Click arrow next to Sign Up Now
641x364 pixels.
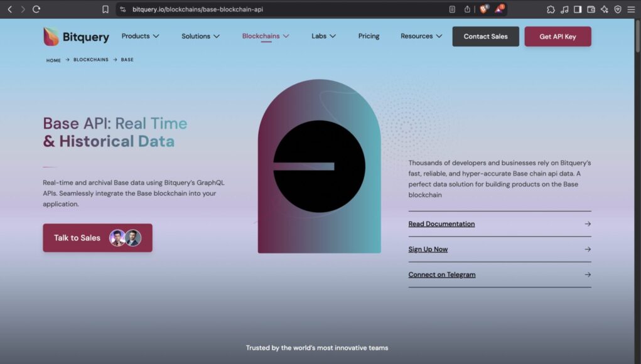pos(588,249)
